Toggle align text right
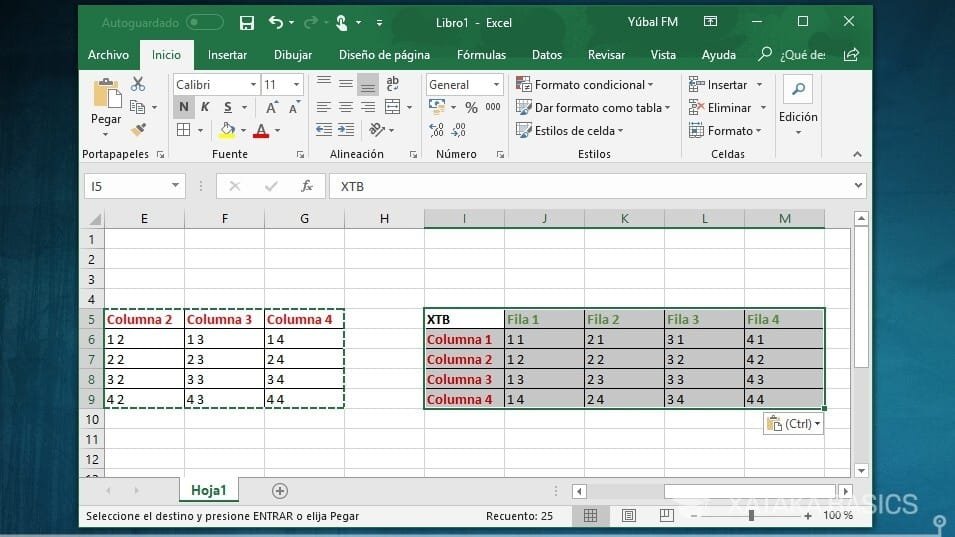The width and height of the screenshot is (955, 537). [x=368, y=107]
